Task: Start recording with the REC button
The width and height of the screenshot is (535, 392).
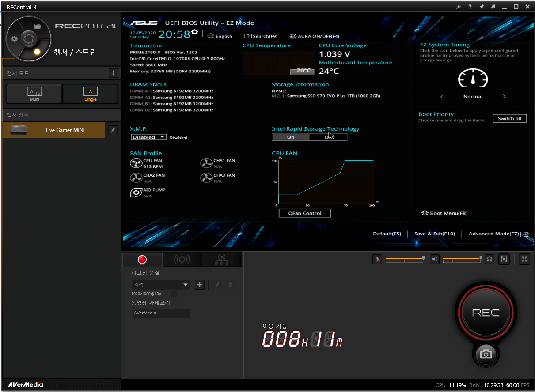Action: [x=486, y=313]
